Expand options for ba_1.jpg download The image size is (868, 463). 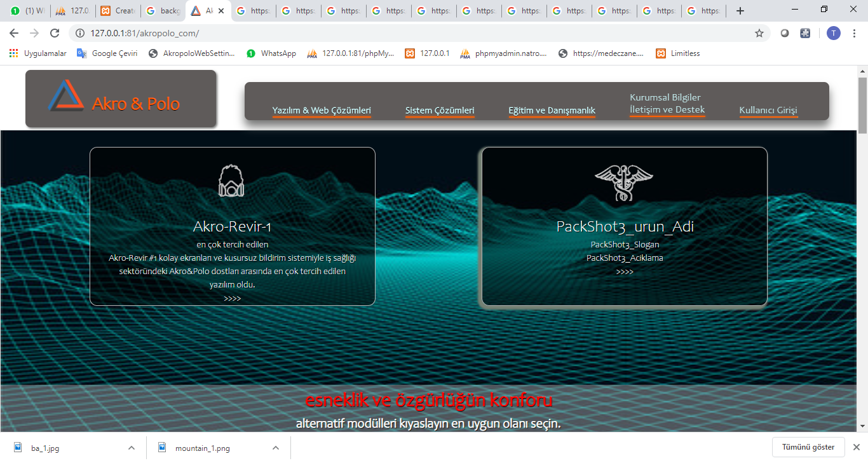coord(131,448)
